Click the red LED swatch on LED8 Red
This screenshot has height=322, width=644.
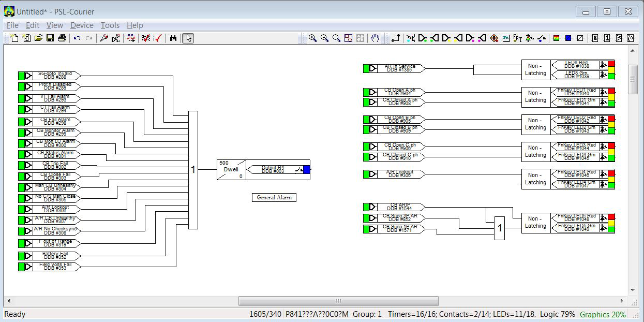click(611, 63)
